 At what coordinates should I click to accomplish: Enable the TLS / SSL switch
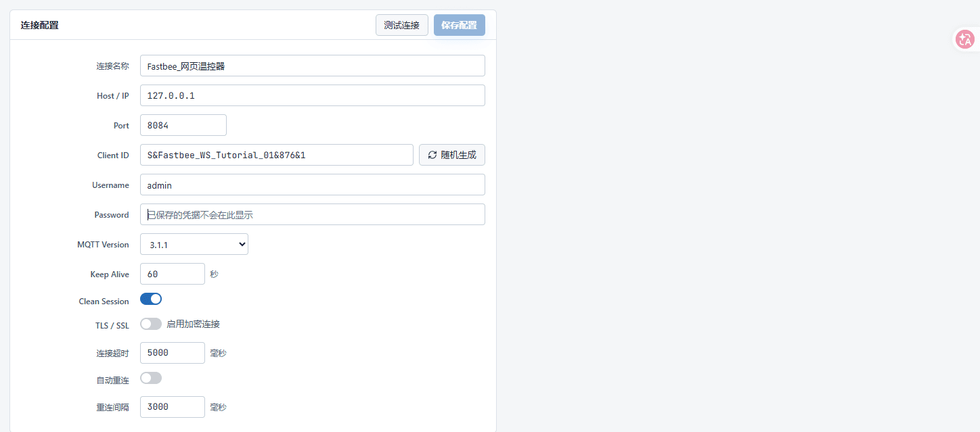click(151, 324)
